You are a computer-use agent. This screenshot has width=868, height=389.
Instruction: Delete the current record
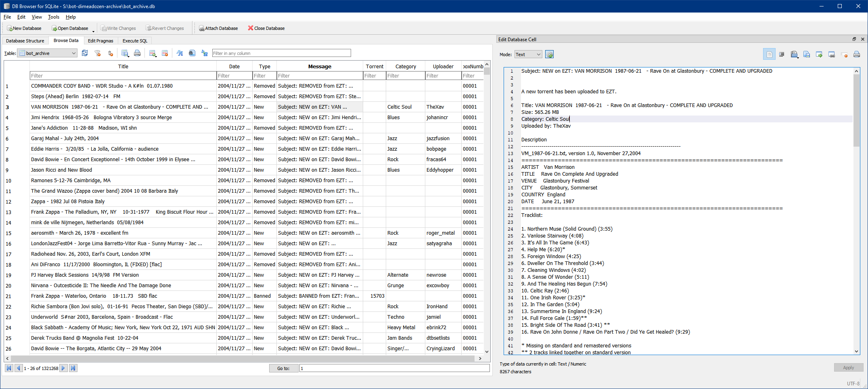pos(165,53)
